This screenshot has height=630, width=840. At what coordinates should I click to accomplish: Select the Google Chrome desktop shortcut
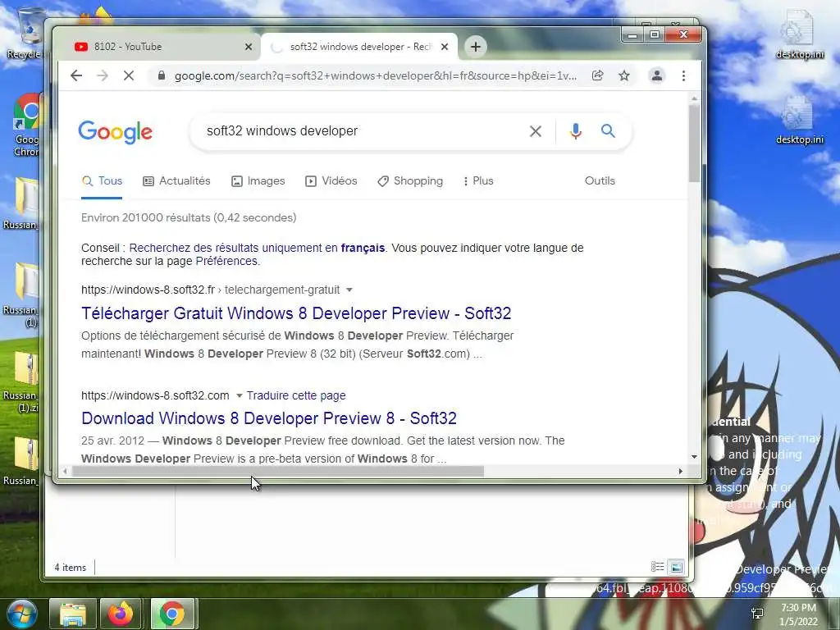click(27, 126)
